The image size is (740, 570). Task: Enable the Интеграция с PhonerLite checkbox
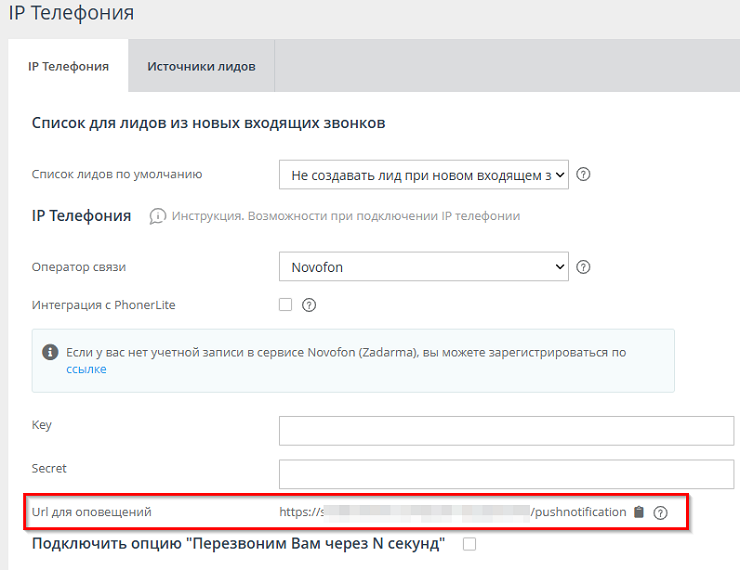pyautogui.click(x=286, y=305)
